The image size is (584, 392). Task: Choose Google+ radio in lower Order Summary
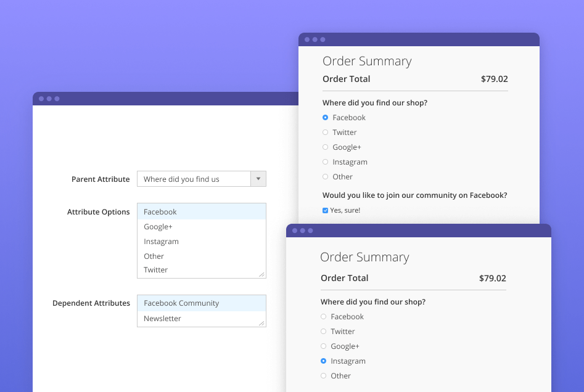coord(323,346)
